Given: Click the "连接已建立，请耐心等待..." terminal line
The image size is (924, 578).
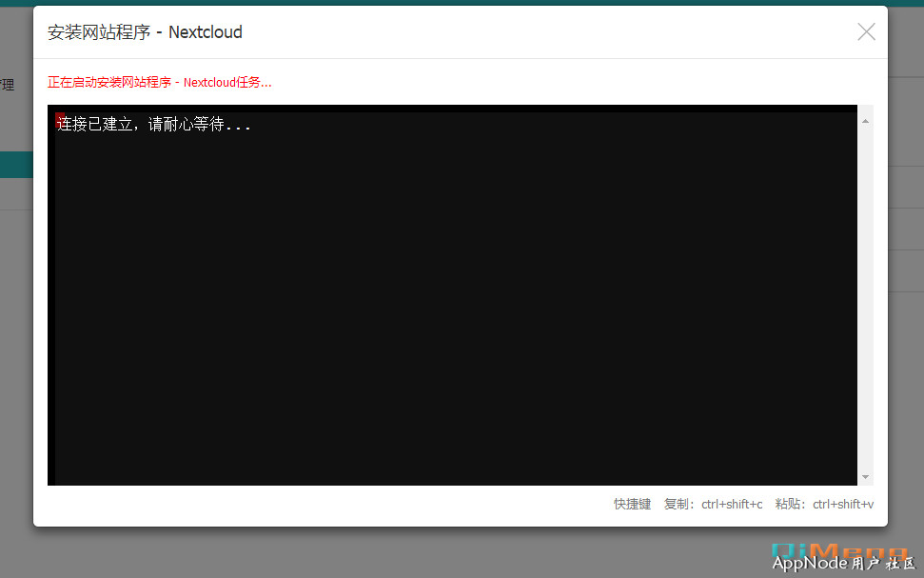Looking at the screenshot, I should (x=154, y=125).
